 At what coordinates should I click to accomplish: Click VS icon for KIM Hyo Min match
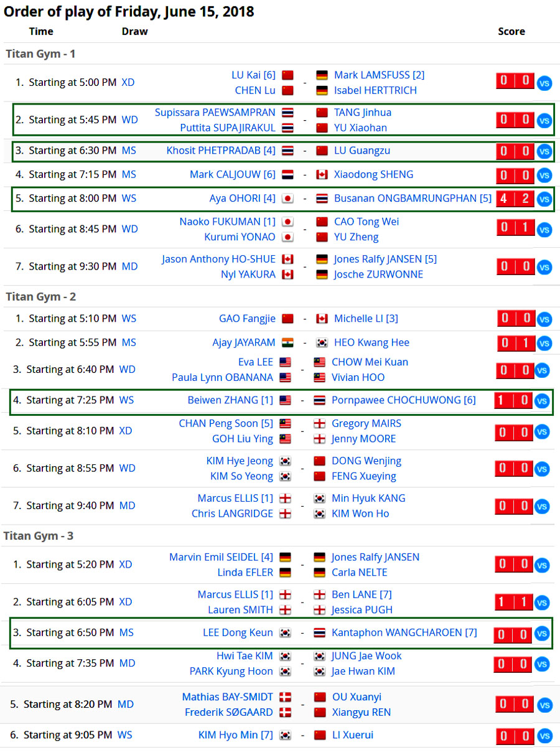point(544,736)
